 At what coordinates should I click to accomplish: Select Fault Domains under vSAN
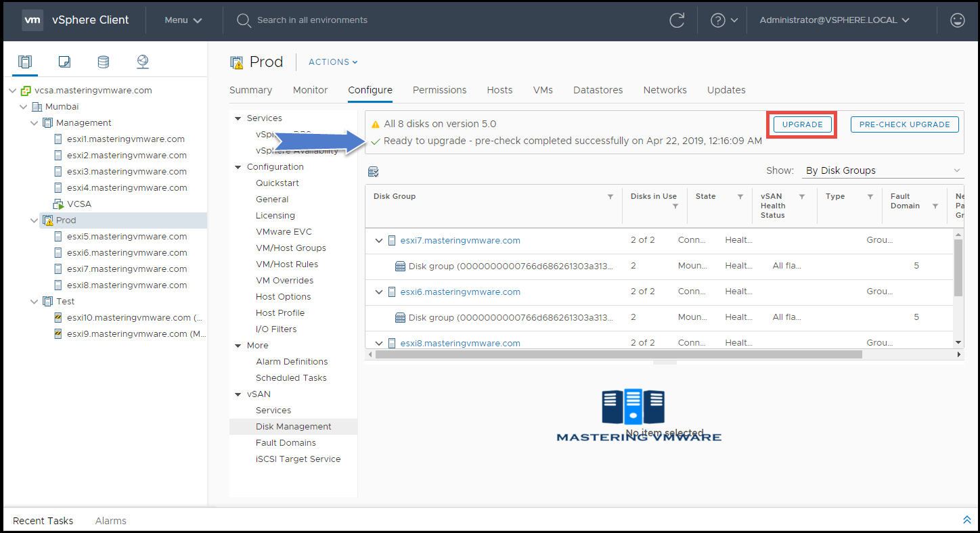coord(286,443)
